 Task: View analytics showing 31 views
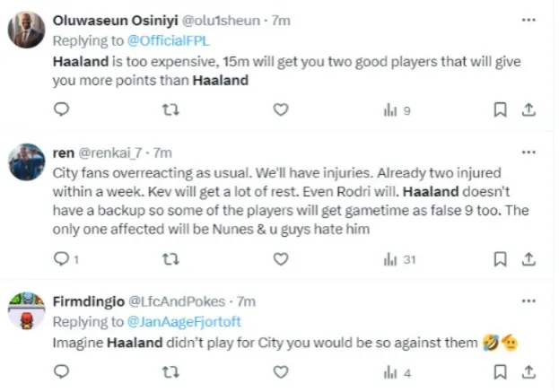coord(399,258)
